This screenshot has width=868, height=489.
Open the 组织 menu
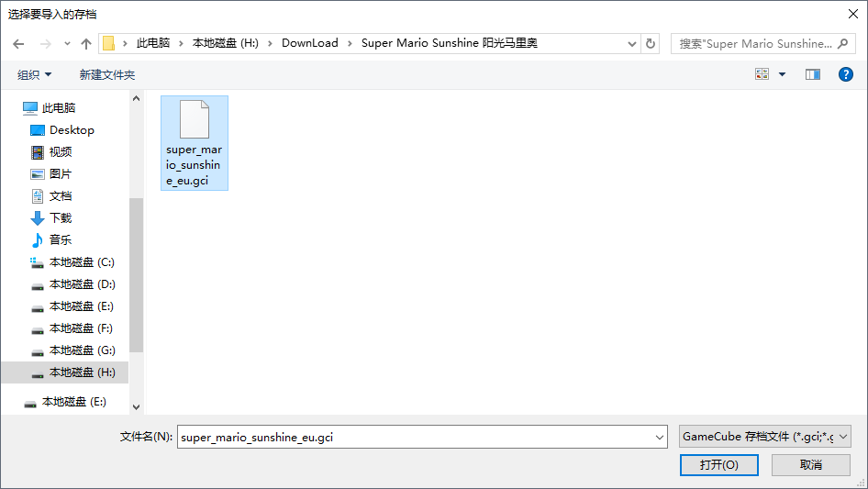point(34,74)
